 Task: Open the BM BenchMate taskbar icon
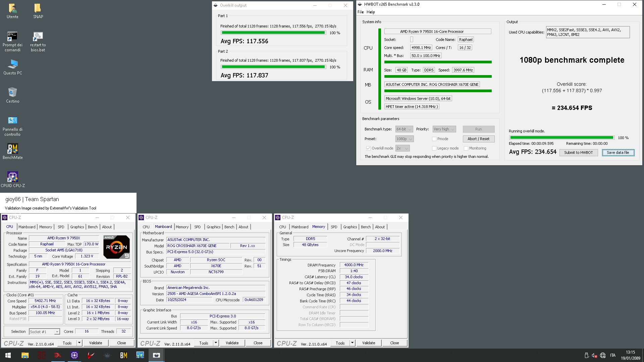pyautogui.click(x=124, y=355)
